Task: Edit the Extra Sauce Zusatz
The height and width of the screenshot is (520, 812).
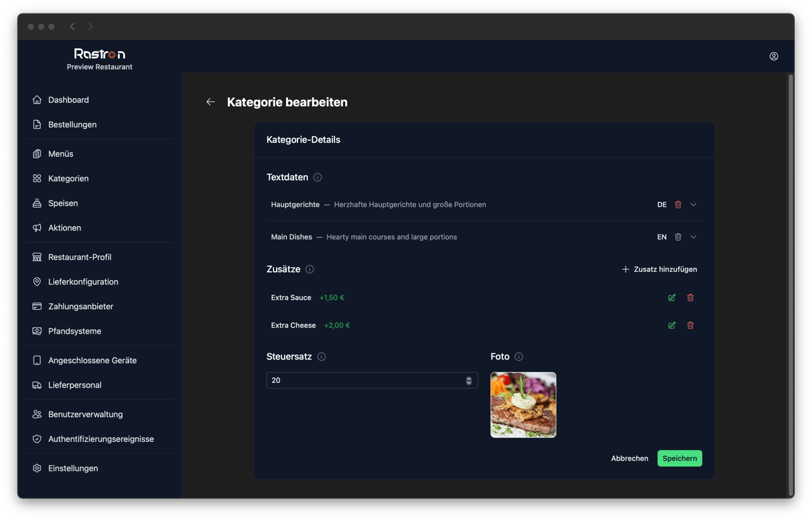Action: click(672, 297)
